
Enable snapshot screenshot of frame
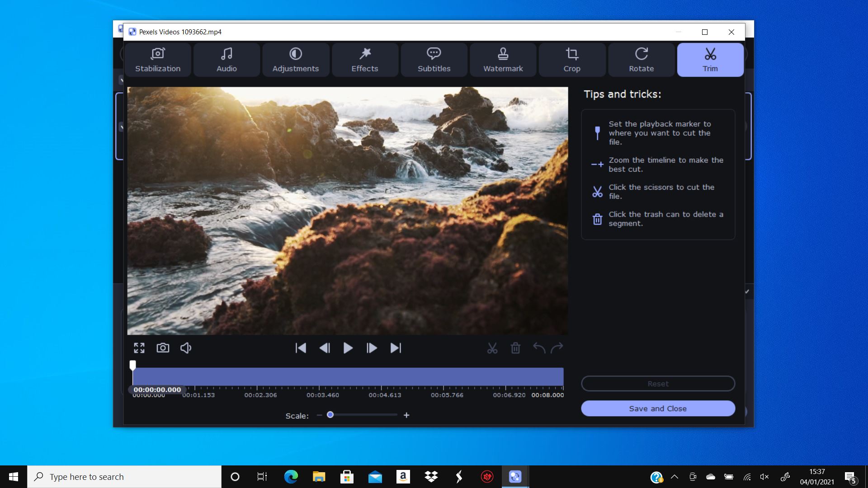point(163,348)
